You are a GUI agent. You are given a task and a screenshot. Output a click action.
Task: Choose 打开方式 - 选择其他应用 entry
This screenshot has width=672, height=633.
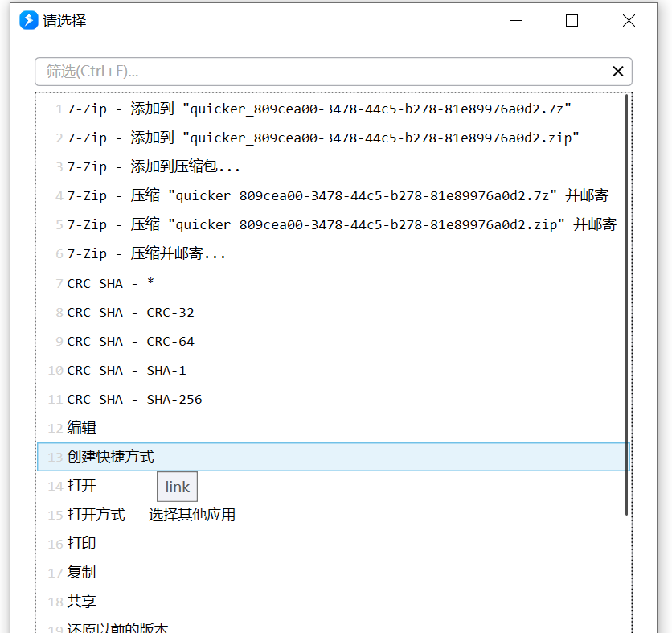point(333,515)
